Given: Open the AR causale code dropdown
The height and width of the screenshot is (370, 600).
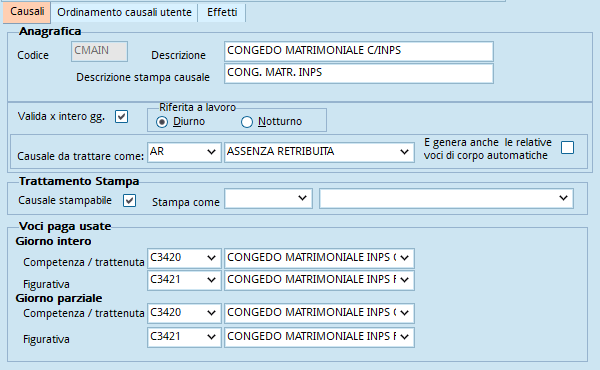Looking at the screenshot, I should [x=184, y=152].
